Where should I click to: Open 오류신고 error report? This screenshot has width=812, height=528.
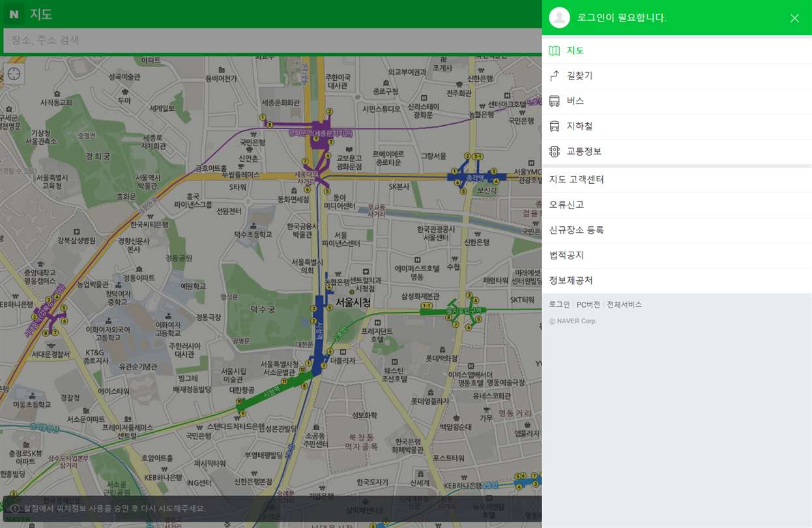click(676, 205)
